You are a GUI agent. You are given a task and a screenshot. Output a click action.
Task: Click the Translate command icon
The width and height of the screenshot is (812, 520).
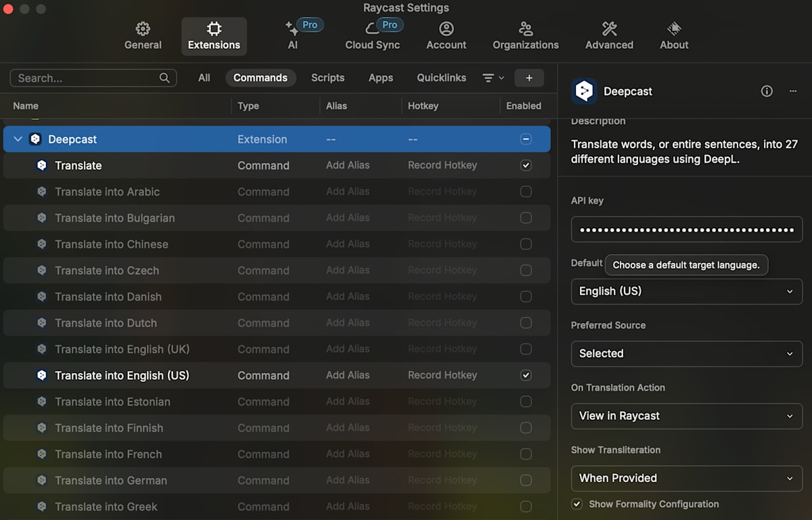coord(42,165)
